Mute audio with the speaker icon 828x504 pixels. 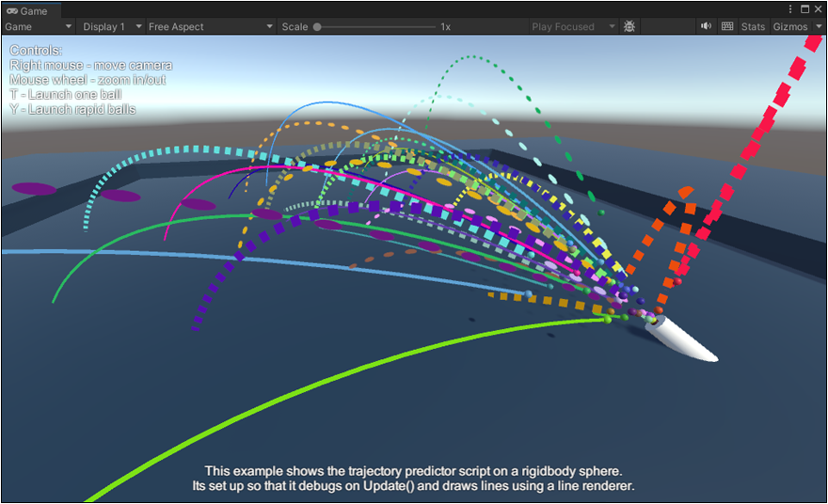tap(706, 27)
